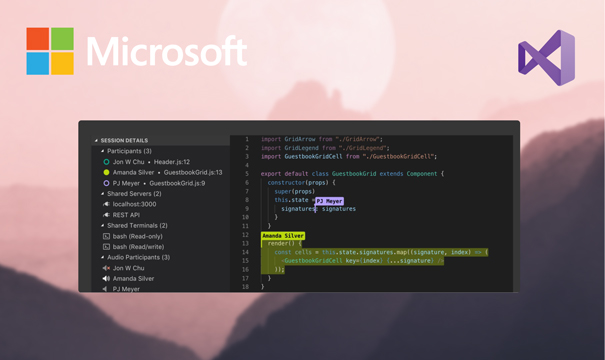The image size is (605, 360).
Task: Select PJ Meyer under Audio Participants
Action: point(126,289)
